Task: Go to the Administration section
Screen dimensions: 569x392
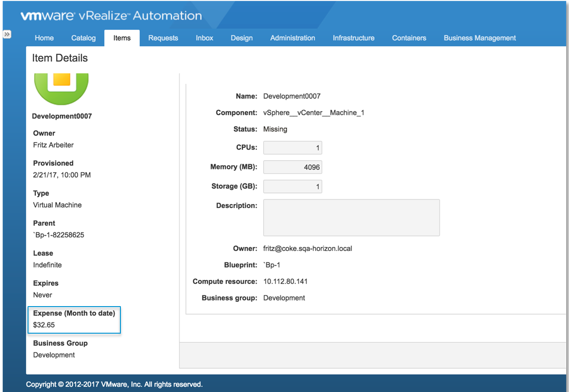Action: 292,38
